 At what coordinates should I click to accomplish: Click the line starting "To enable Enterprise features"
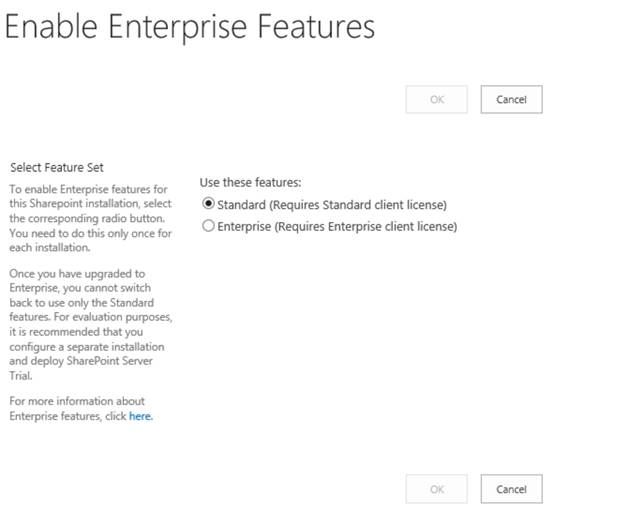click(88, 189)
